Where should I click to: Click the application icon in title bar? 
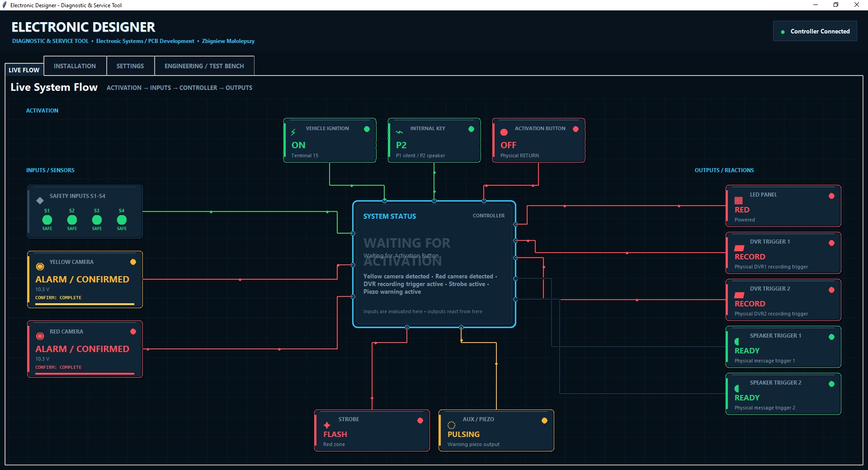(x=5, y=5)
